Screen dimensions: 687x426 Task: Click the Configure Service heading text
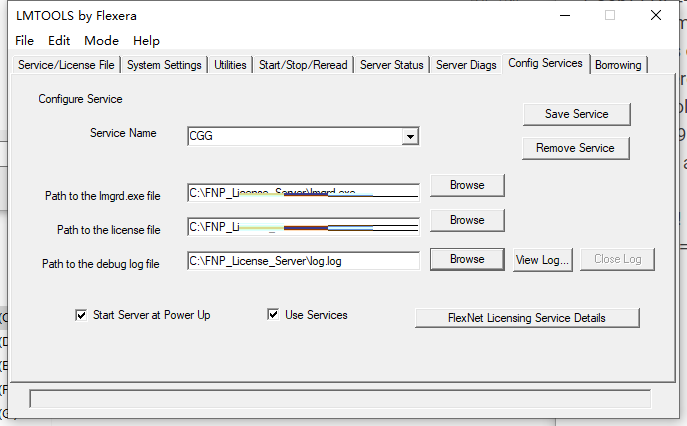point(80,99)
